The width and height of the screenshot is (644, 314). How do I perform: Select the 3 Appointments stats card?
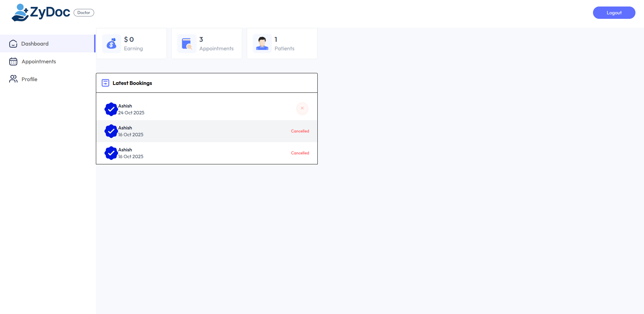point(207,43)
